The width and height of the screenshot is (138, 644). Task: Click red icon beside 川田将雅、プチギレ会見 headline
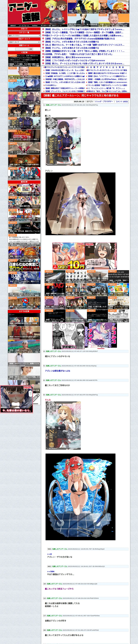(x=43, y=54)
